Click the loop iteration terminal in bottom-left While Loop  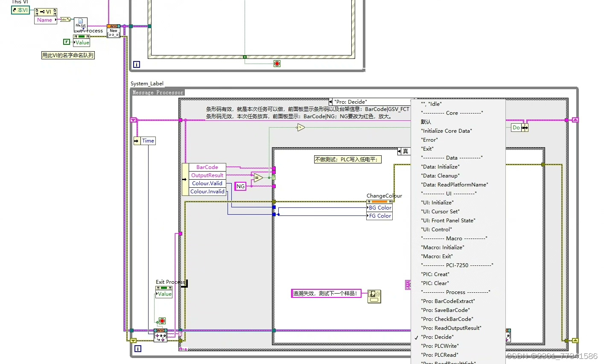coord(137,349)
